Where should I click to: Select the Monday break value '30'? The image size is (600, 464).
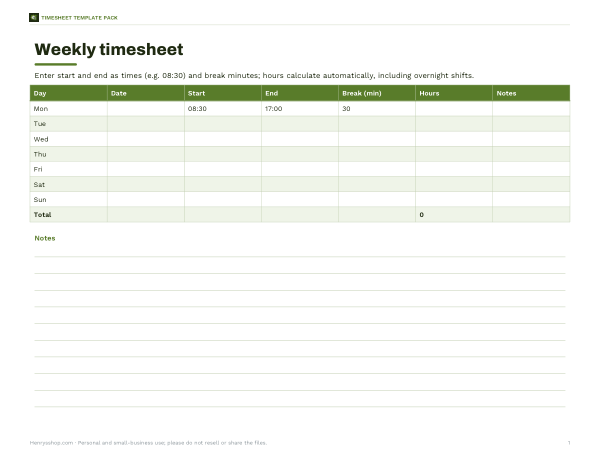346,109
